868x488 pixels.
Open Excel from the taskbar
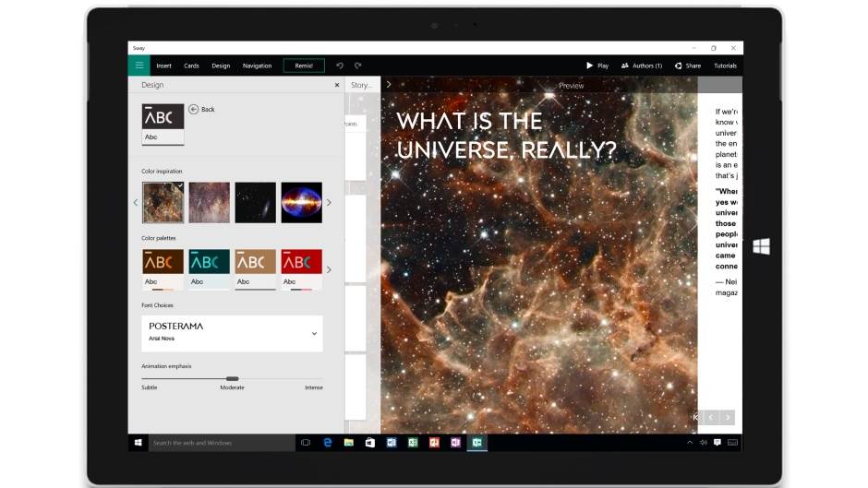point(413,443)
